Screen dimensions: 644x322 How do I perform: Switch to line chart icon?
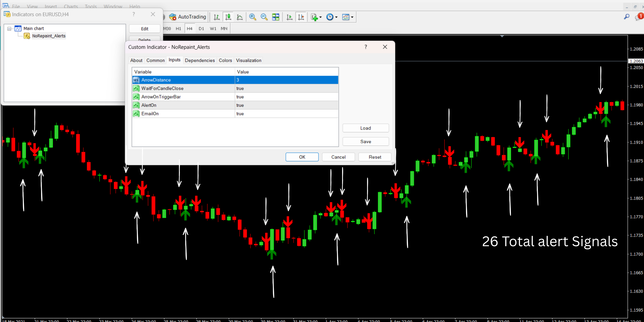point(240,17)
